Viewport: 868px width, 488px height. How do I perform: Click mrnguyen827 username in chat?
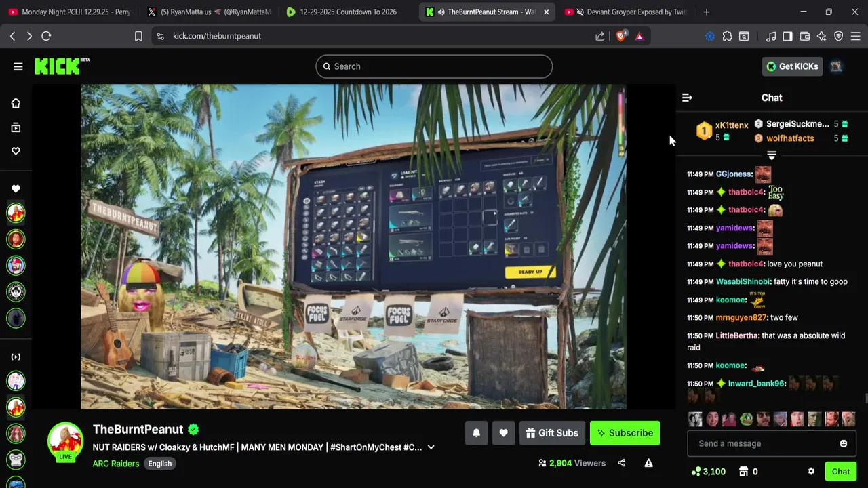[741, 317]
